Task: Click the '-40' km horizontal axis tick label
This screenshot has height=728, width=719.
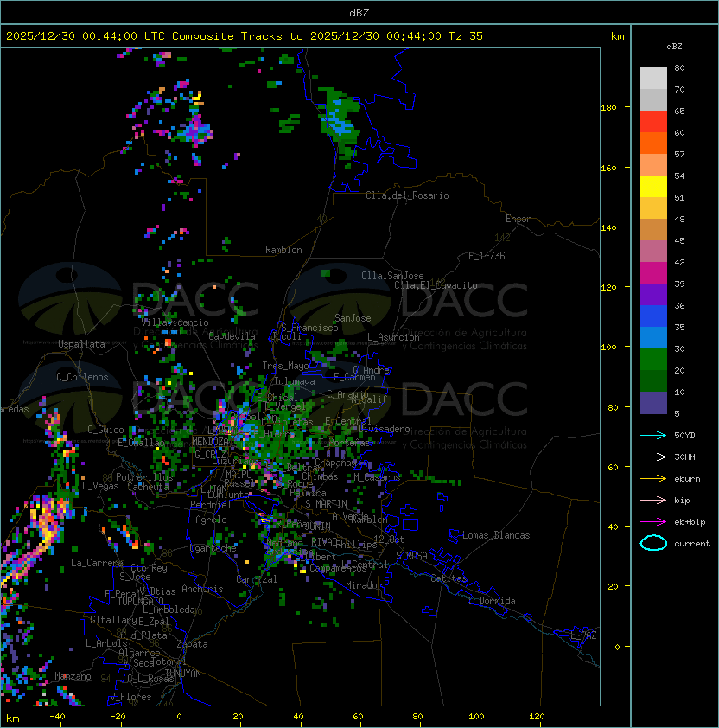Action: pos(57,717)
